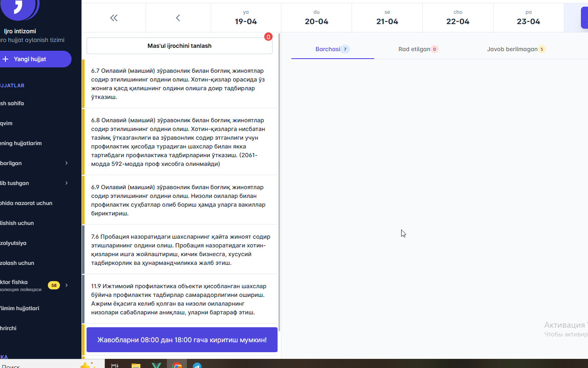Select date 19-04 in the date bar

246,18
